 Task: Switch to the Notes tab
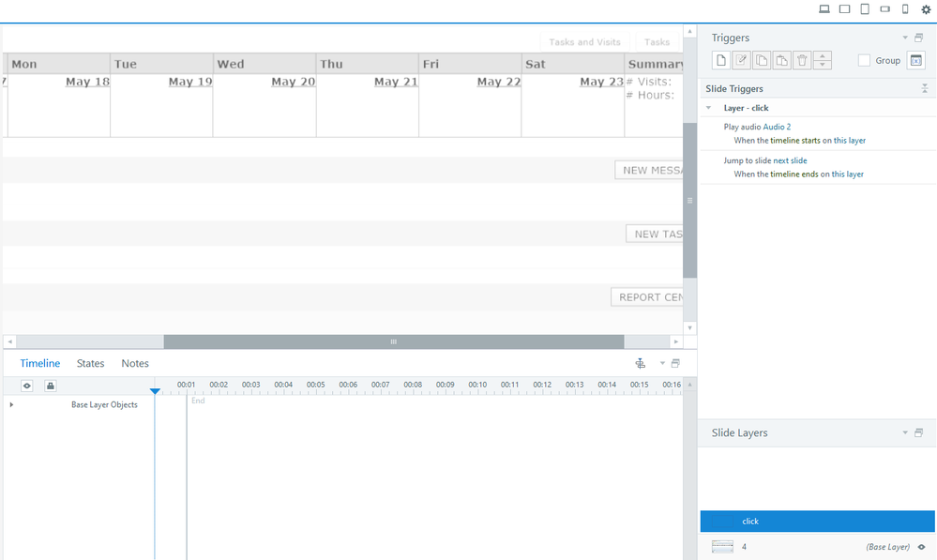coord(135,363)
